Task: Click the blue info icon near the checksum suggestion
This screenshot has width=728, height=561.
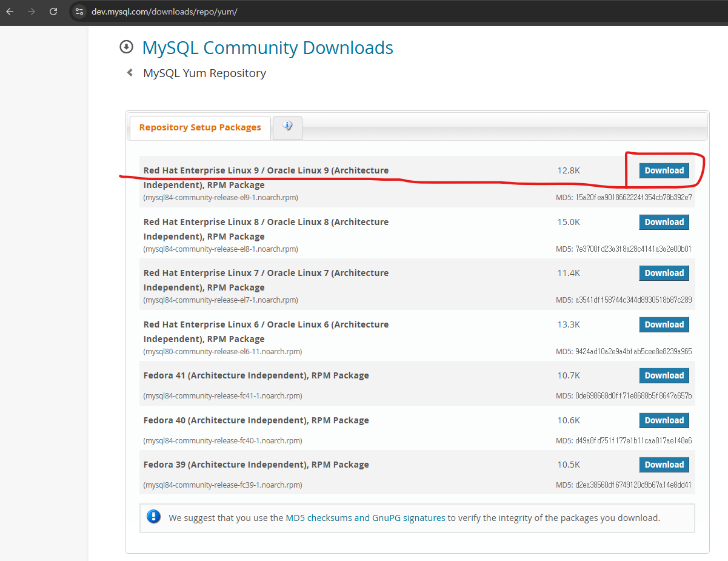Action: point(154,517)
